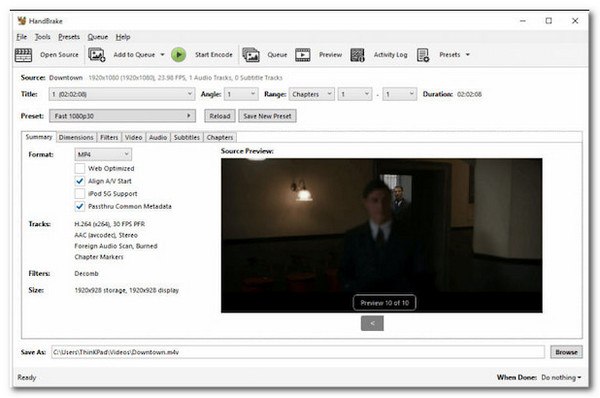Viewport: 600px width, 398px height.
Task: Open the Fast 1080p30 preset selector
Action: point(122,116)
